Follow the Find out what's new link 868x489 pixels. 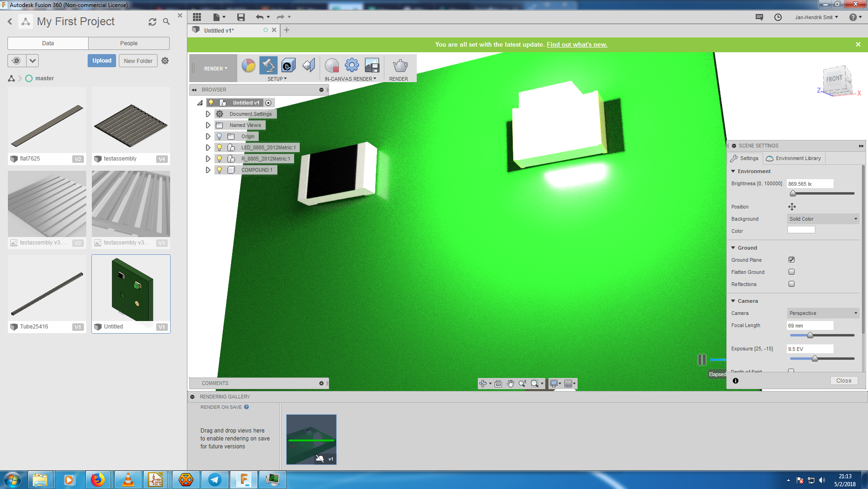[x=577, y=44]
